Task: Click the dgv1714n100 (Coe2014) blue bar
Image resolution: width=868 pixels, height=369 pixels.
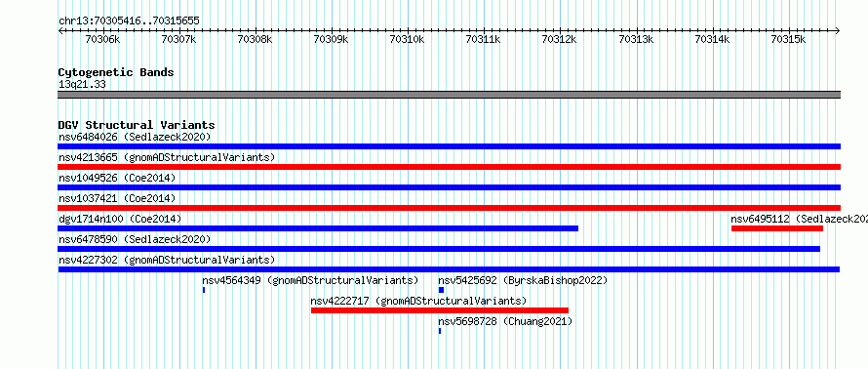Action: coord(318,228)
